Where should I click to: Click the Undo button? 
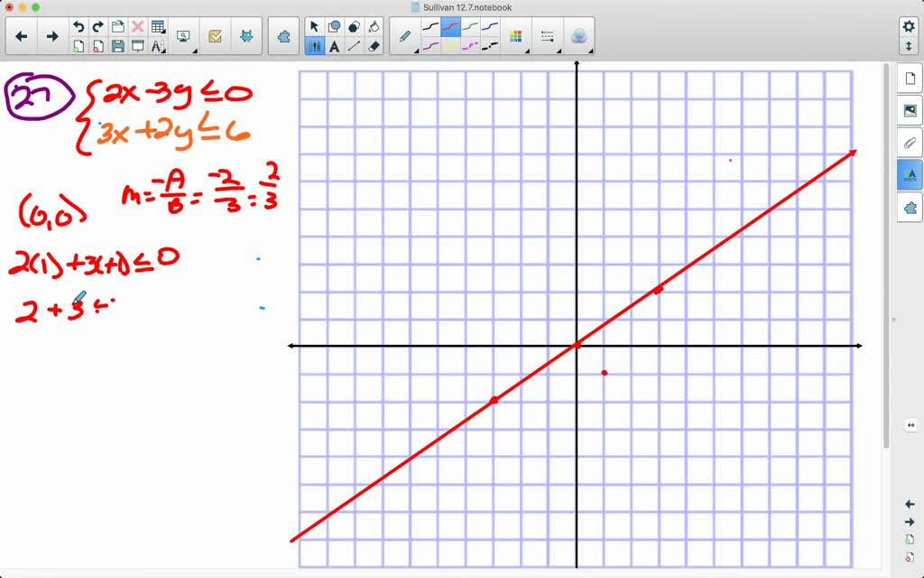pyautogui.click(x=79, y=25)
